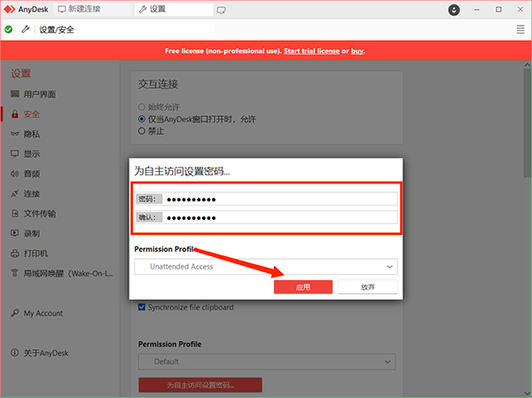Toggle Synchronize file clipboard checkbox
The width and height of the screenshot is (532, 398).
[x=142, y=308]
